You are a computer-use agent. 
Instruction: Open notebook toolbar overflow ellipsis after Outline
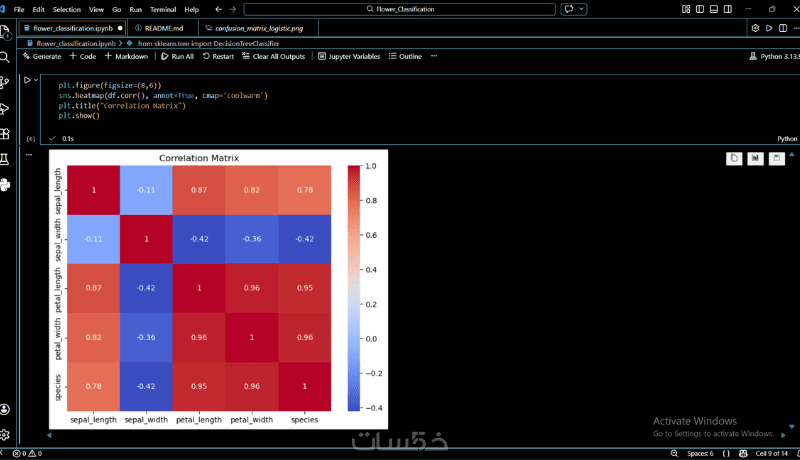pos(434,56)
